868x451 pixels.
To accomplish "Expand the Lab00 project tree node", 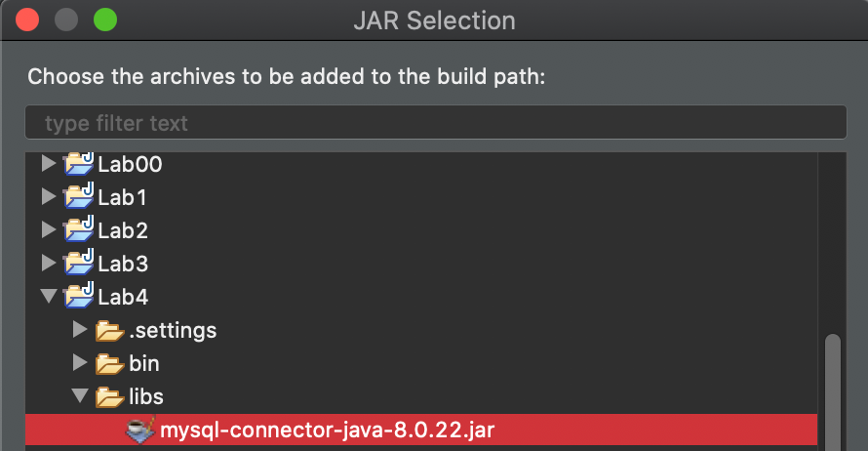I will [x=48, y=164].
